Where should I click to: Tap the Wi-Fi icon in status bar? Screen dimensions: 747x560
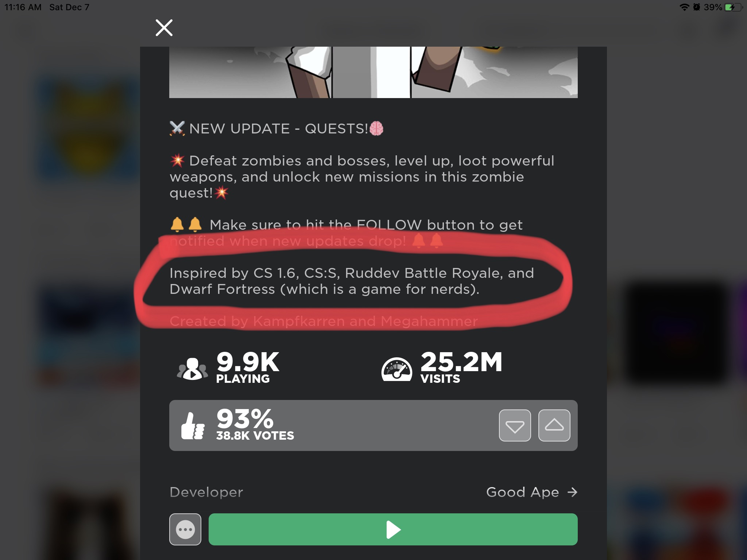pyautogui.click(x=684, y=7)
